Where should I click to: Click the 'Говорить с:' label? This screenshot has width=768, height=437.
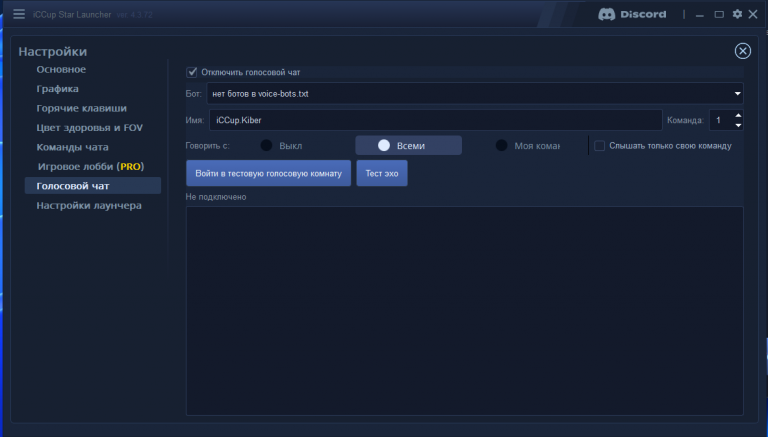point(208,146)
